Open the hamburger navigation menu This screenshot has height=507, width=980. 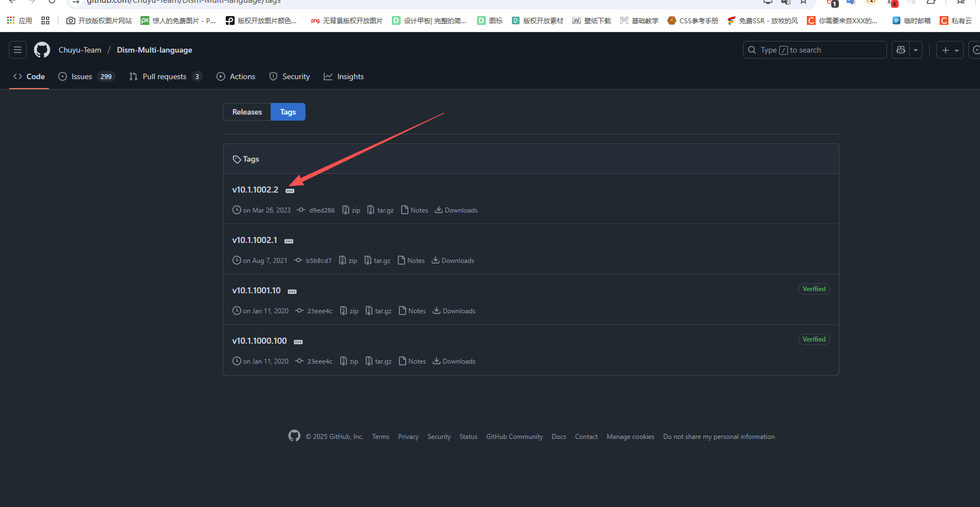coord(18,50)
